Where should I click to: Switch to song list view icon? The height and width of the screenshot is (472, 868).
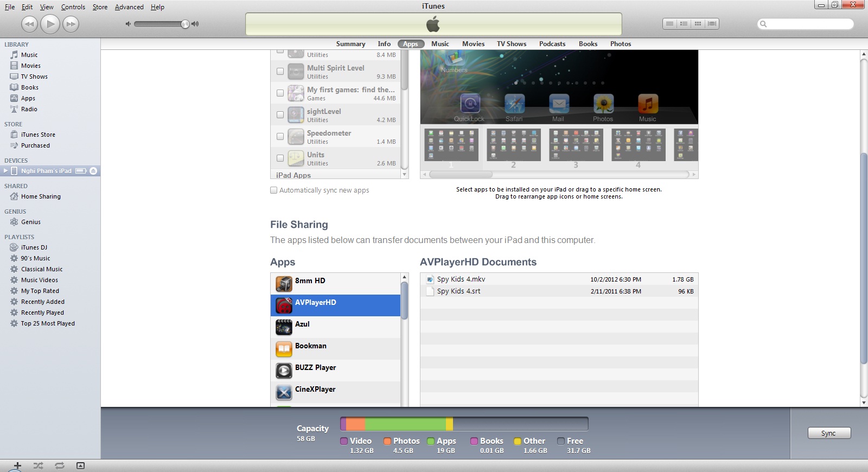tap(670, 24)
